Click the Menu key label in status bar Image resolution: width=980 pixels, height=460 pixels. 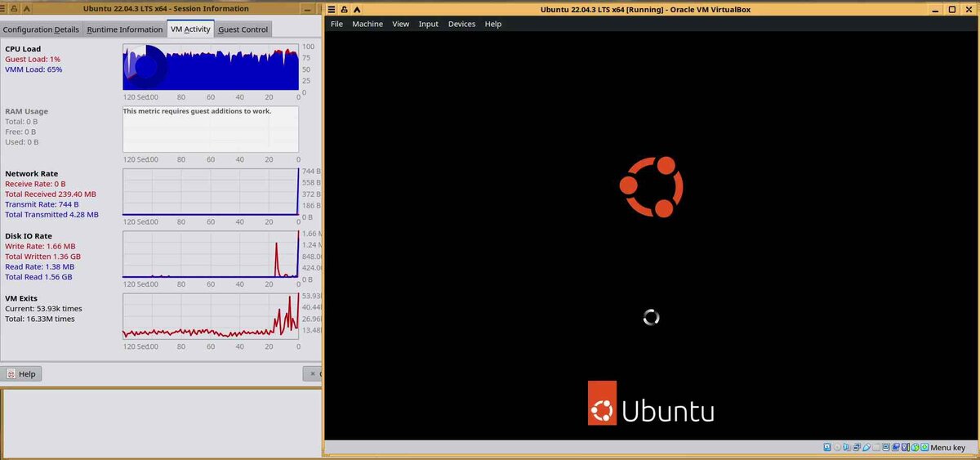(x=948, y=447)
